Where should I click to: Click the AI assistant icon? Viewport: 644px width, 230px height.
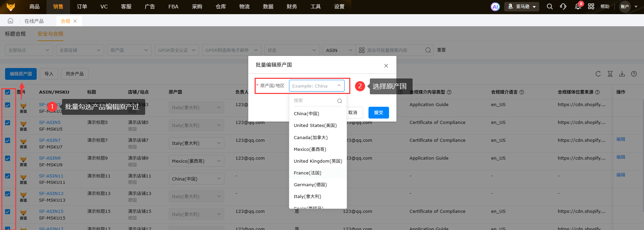pos(495,7)
